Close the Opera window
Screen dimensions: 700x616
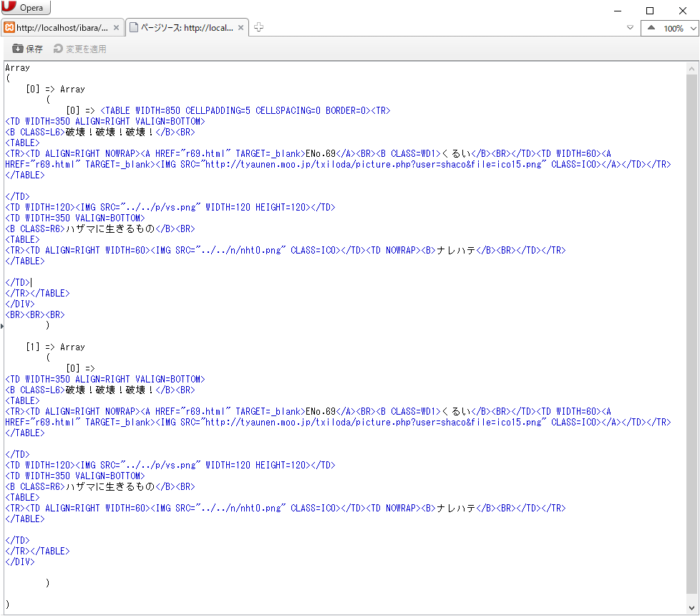click(x=683, y=11)
